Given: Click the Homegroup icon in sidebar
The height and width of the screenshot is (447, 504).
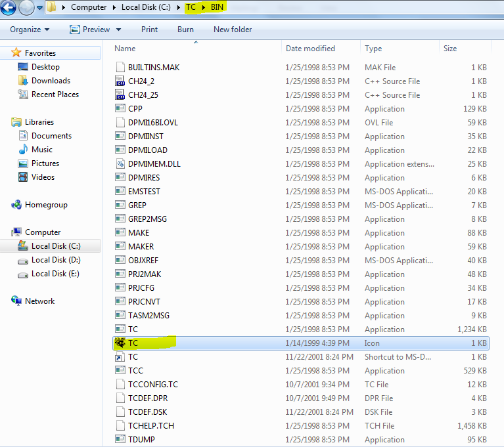Looking at the screenshot, I should pos(17,205).
